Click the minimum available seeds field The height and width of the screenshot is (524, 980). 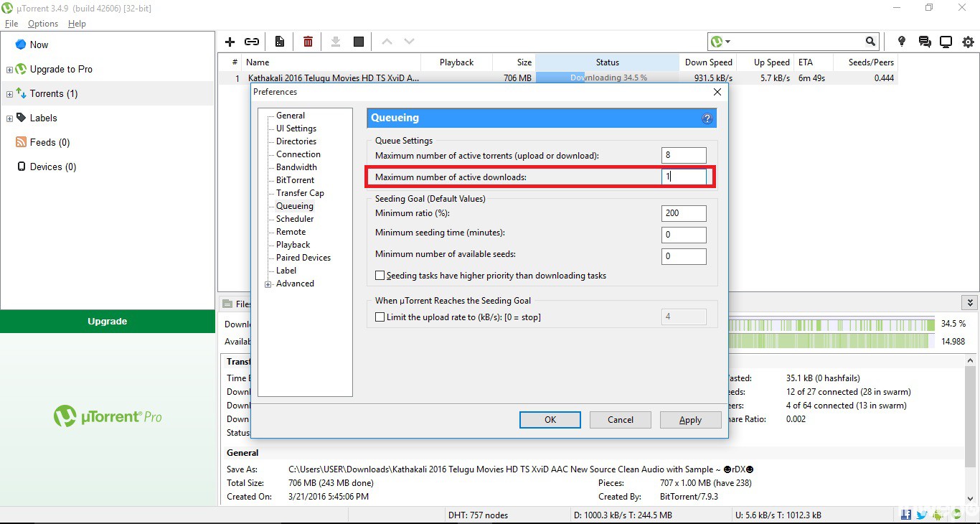684,256
